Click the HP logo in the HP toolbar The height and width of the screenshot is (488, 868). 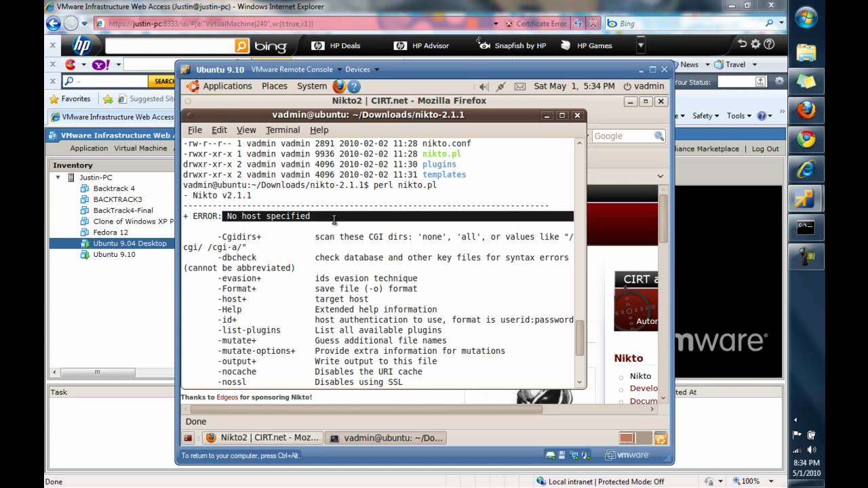(x=82, y=45)
